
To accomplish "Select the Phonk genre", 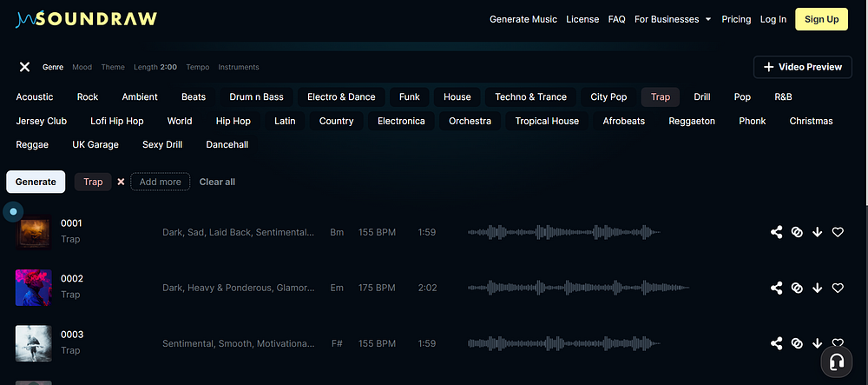I will tap(753, 121).
